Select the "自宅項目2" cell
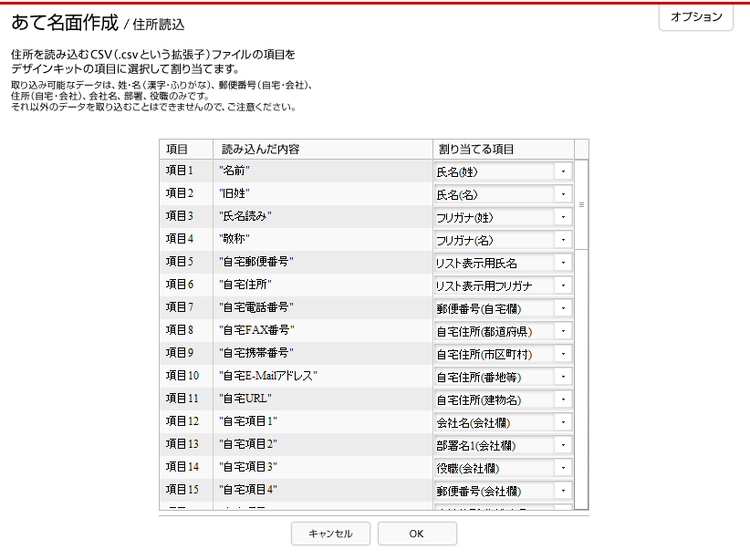This screenshot has width=750, height=560. click(323, 445)
